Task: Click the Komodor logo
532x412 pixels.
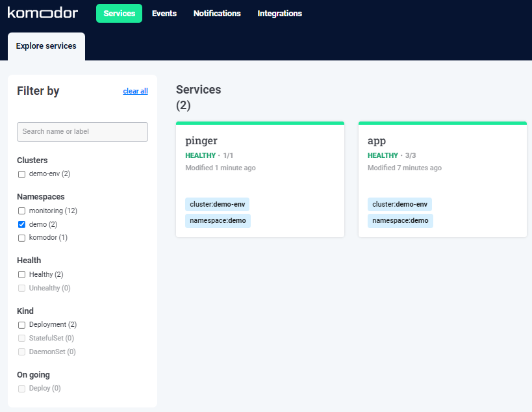Action: click(43, 13)
